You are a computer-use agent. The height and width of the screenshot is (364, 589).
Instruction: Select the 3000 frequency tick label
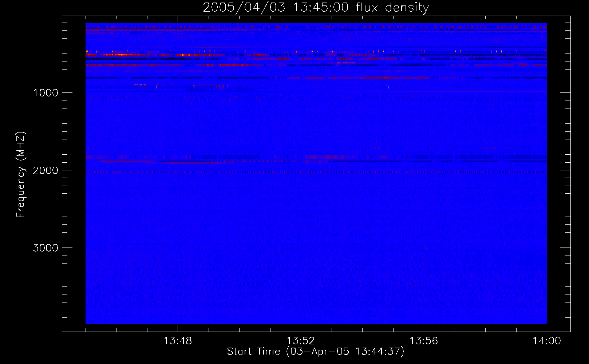click(46, 248)
